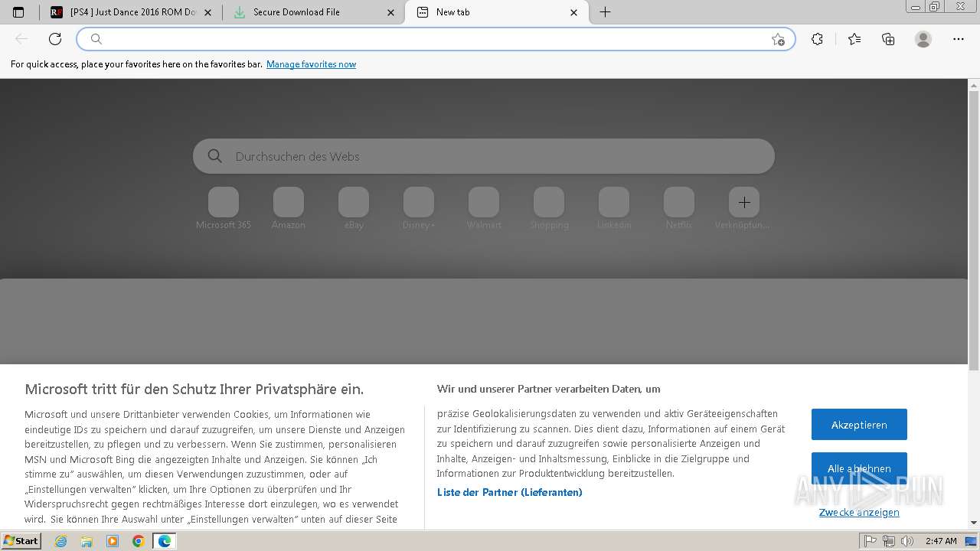Viewport: 980px width, 551px height.
Task: Click the Akzeptieren button
Action: pos(859,424)
